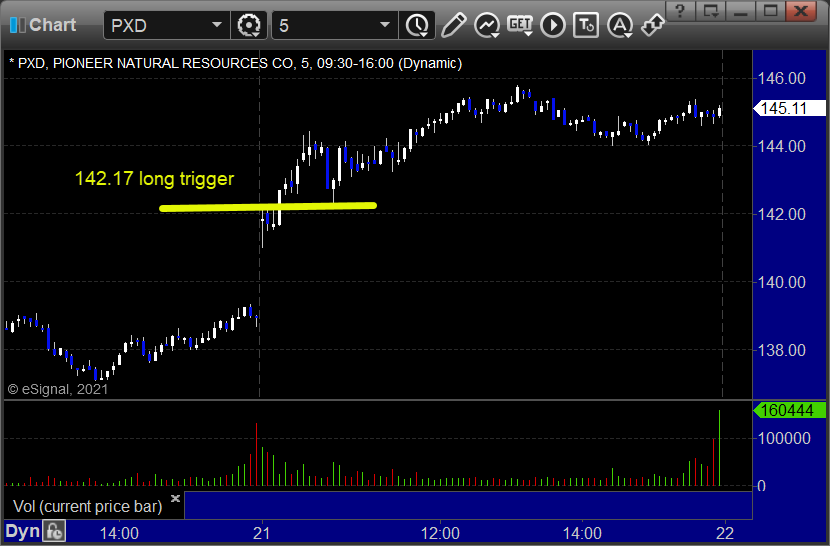The image size is (830, 546).
Task: Click the Vol (current price bar) label
Action: tap(87, 506)
